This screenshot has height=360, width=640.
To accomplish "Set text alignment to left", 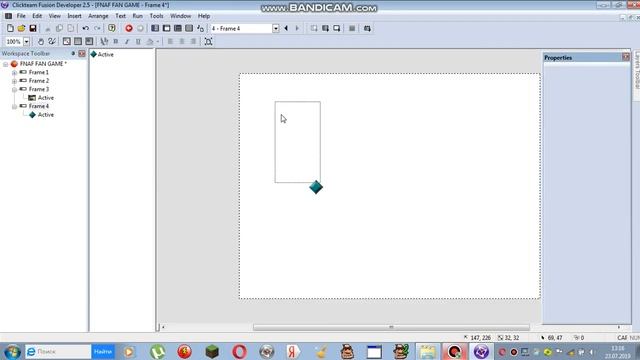I will pos(171,42).
